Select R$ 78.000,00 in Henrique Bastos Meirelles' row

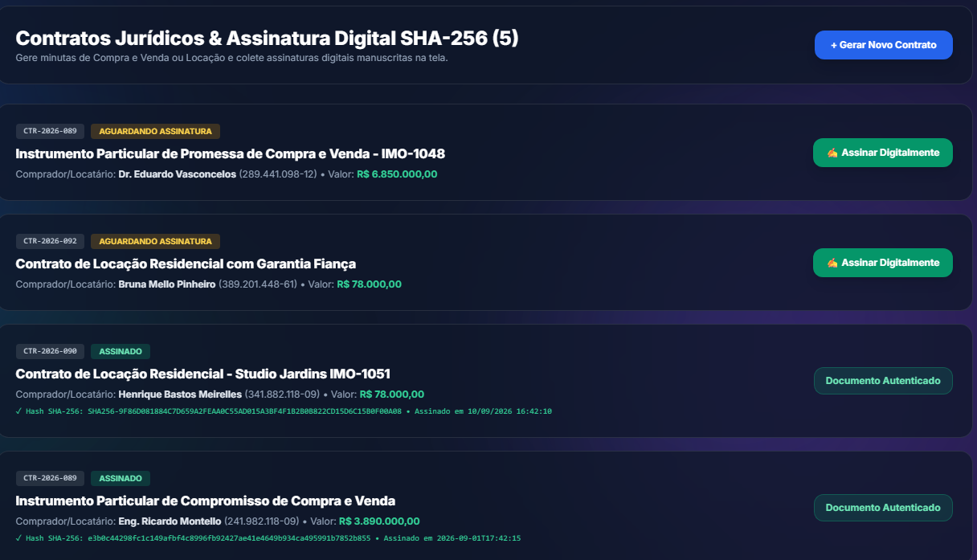click(391, 394)
